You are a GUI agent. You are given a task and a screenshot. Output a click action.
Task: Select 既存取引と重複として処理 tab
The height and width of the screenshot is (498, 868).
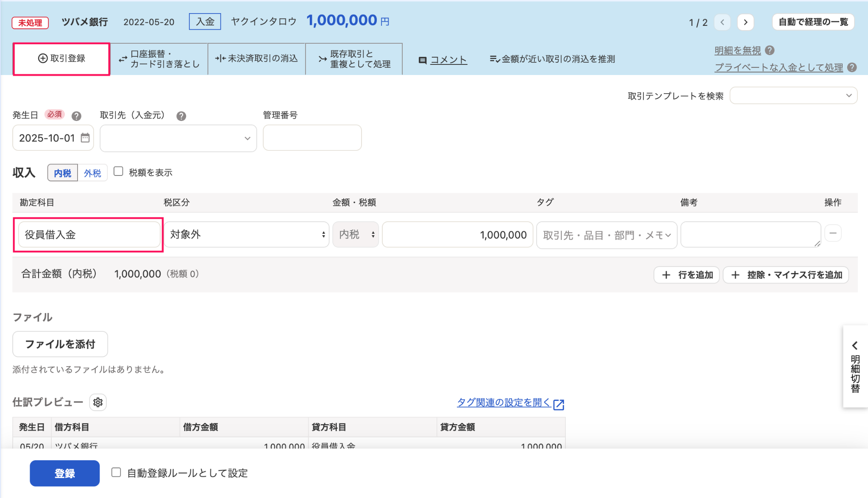354,59
